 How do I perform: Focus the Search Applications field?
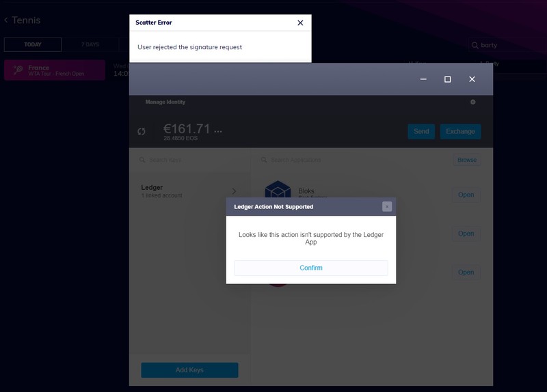point(352,160)
